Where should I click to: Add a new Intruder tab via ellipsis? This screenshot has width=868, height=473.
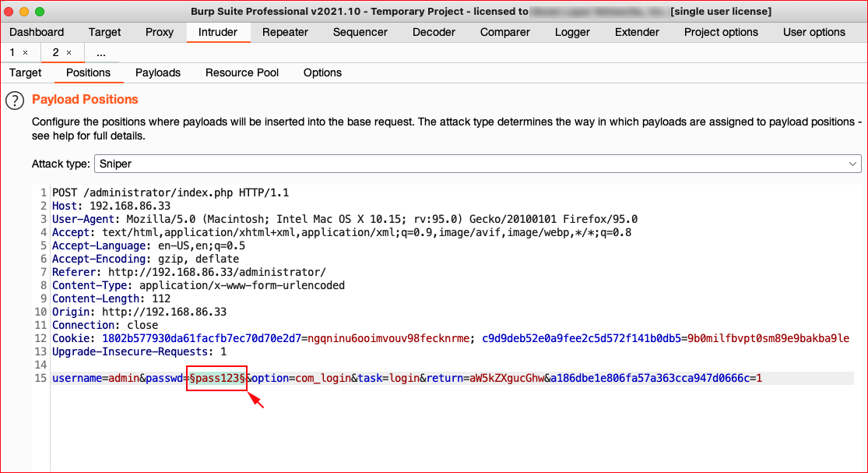tap(100, 53)
